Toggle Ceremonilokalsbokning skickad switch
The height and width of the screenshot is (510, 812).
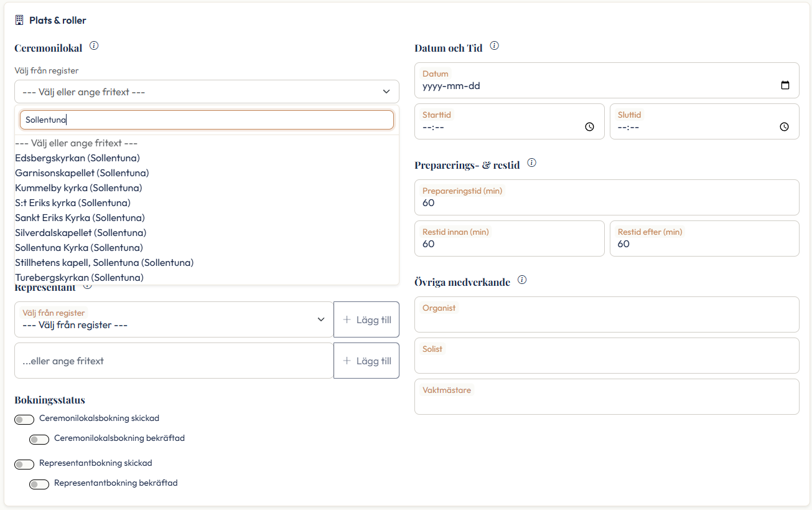click(24, 420)
